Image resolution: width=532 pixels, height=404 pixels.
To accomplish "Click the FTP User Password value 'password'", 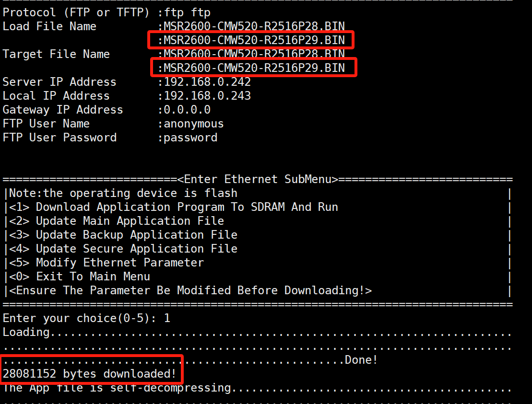I will [190, 138].
